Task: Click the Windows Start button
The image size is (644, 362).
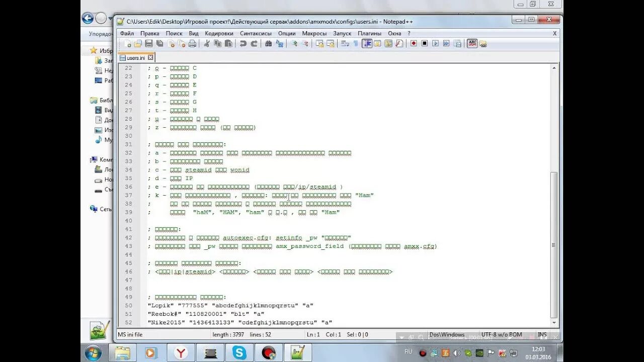Action: tap(94, 353)
